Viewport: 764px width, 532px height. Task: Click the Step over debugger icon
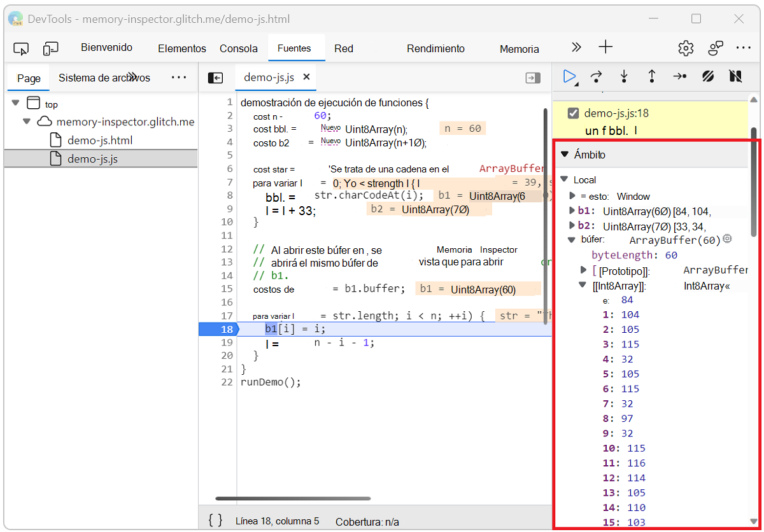[596, 77]
